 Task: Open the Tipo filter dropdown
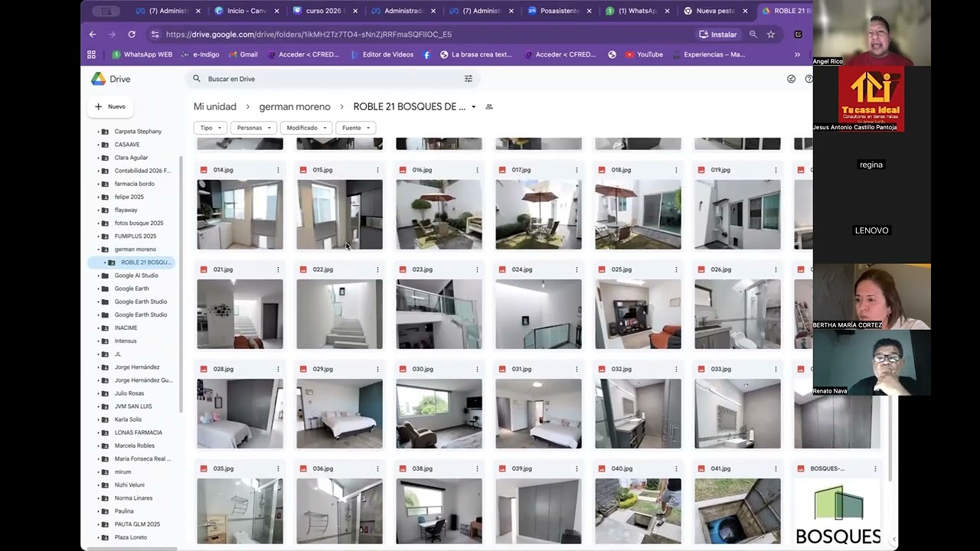(210, 128)
